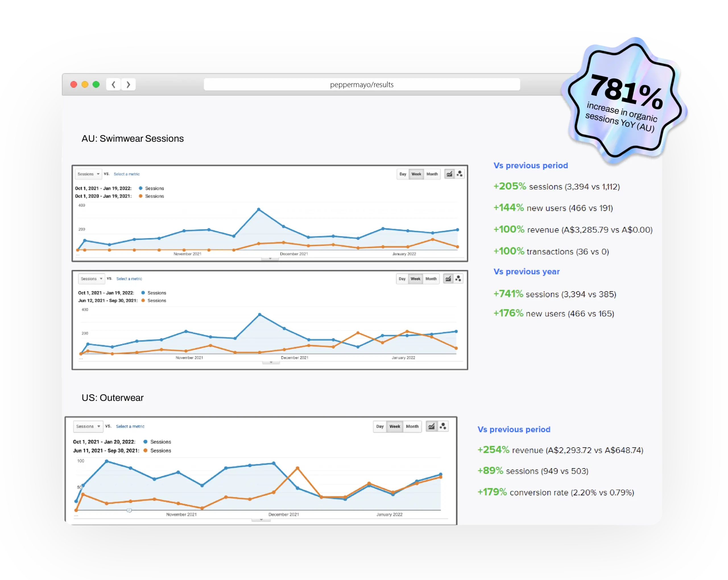The image size is (728, 580).
Task: Click motion chart icon in first swimwear chart
Action: tap(460, 174)
